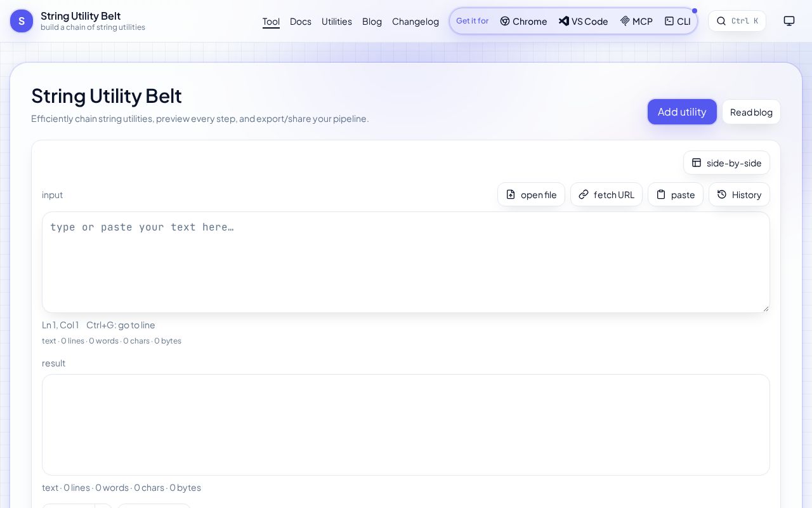The width and height of the screenshot is (812, 508).
Task: Open the Chrome extension link
Action: coord(523,21)
